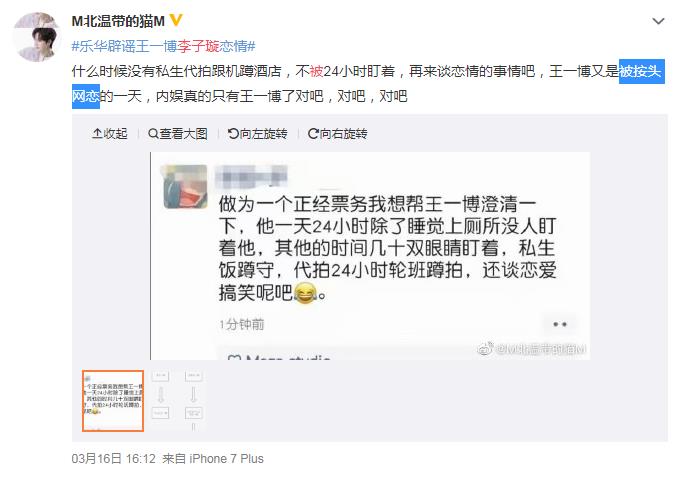Click the gold V verified badge

[x=176, y=20]
